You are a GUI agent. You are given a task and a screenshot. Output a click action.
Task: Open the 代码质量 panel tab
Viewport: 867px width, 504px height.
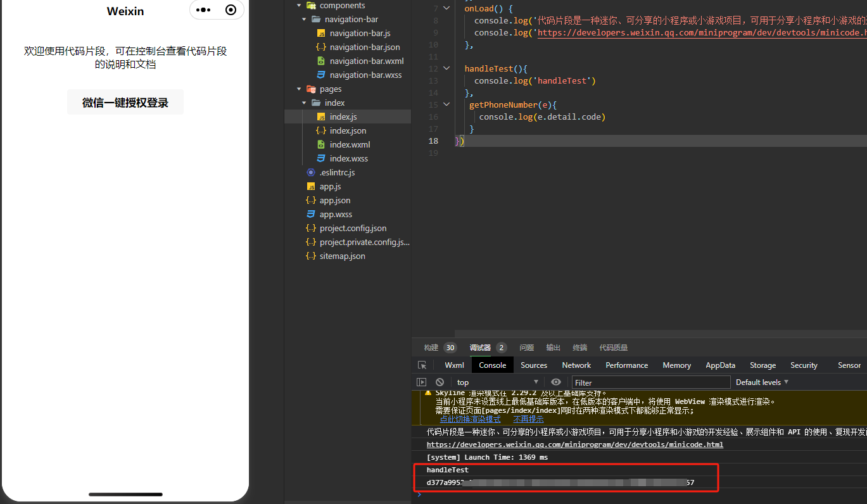click(614, 348)
